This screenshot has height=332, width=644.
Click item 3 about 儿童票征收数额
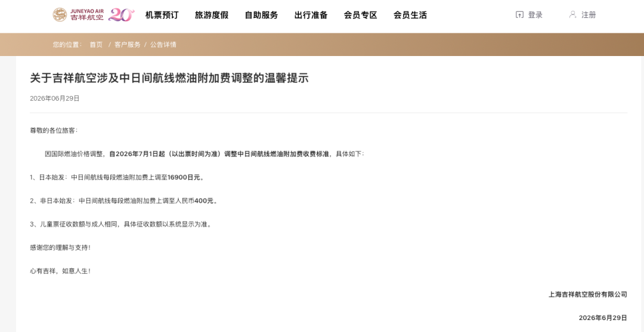[120, 225]
